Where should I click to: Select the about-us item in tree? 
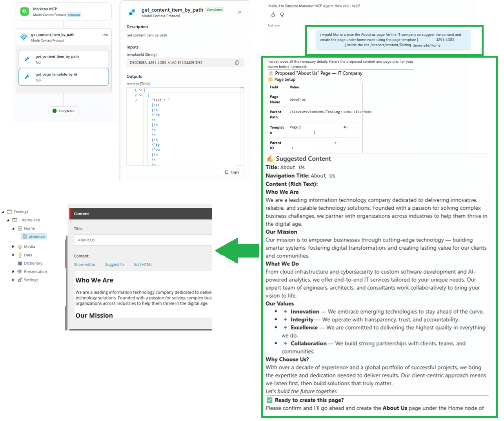click(34, 237)
